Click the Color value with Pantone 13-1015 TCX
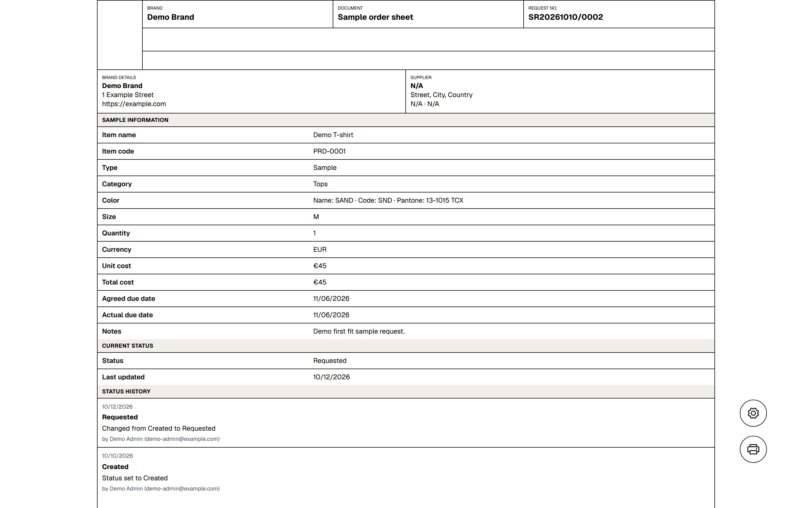 pos(388,200)
